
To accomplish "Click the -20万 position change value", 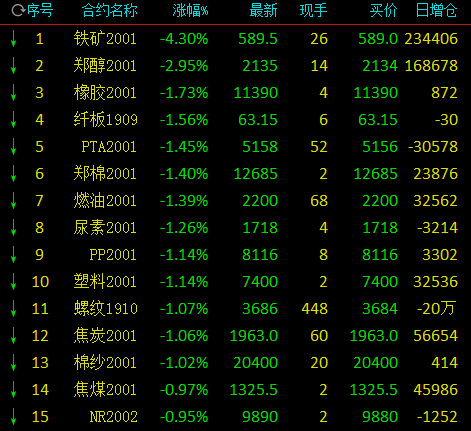I will point(437,309).
